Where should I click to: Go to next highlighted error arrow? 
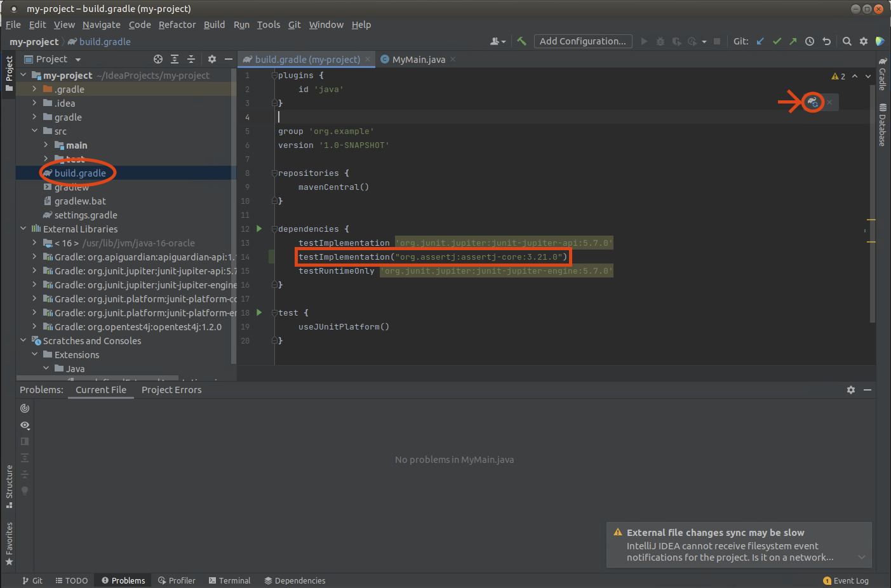(x=868, y=76)
